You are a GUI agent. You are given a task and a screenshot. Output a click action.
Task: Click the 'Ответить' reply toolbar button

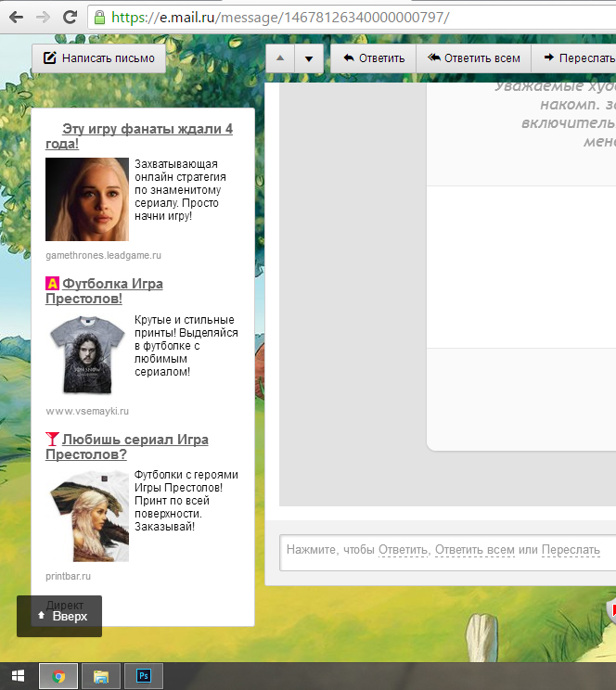(x=373, y=58)
